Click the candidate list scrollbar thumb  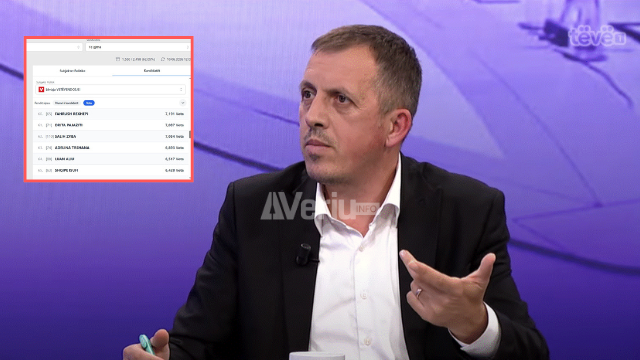(190, 134)
